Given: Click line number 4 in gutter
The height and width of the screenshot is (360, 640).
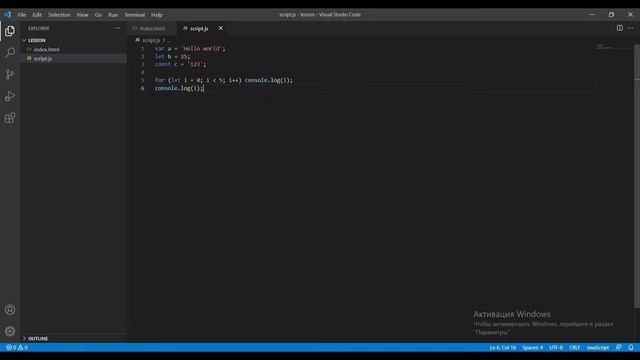Looking at the screenshot, I should pyautogui.click(x=142, y=72).
